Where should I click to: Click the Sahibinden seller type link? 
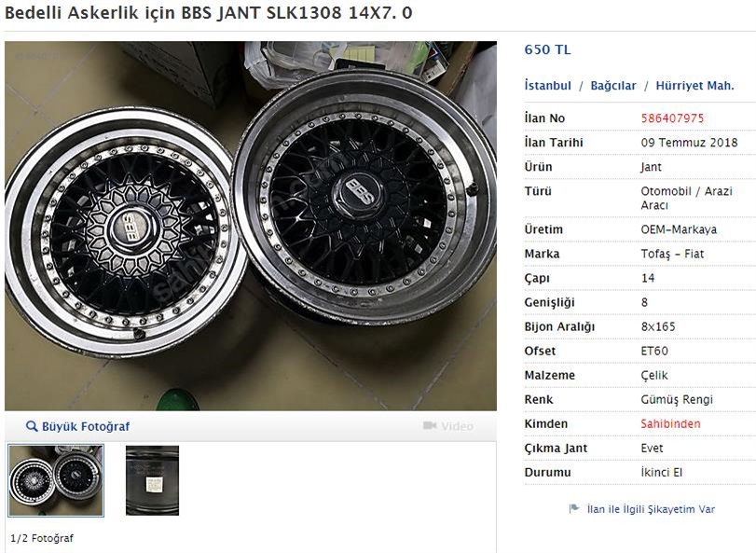(x=670, y=423)
